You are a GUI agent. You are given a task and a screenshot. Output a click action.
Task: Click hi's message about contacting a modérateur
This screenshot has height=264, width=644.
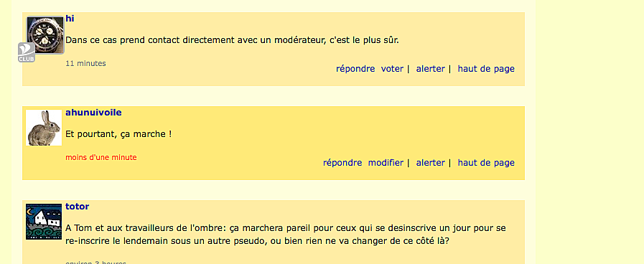[233, 40]
